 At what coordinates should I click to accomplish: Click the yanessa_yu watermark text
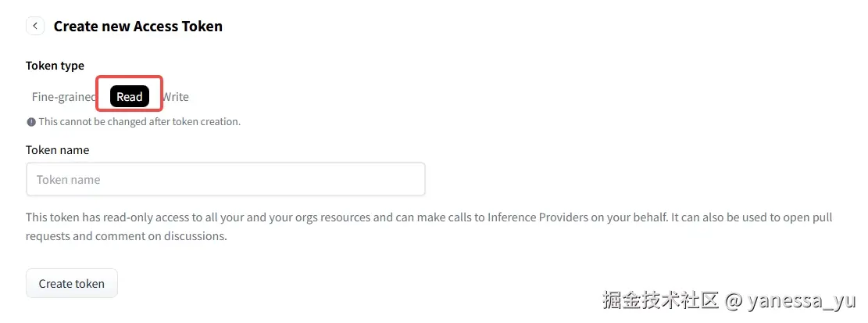point(801,301)
